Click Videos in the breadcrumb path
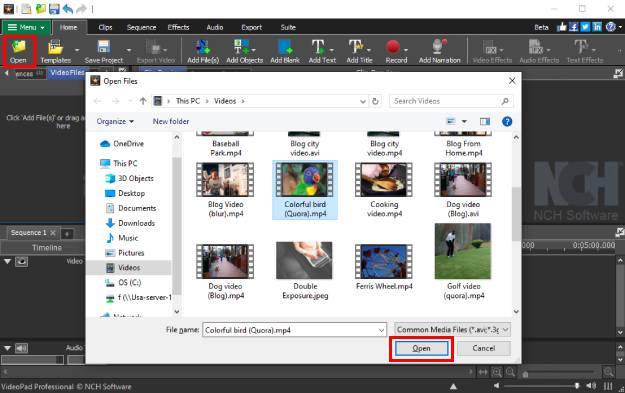Image resolution: width=625 pixels, height=393 pixels. point(225,101)
